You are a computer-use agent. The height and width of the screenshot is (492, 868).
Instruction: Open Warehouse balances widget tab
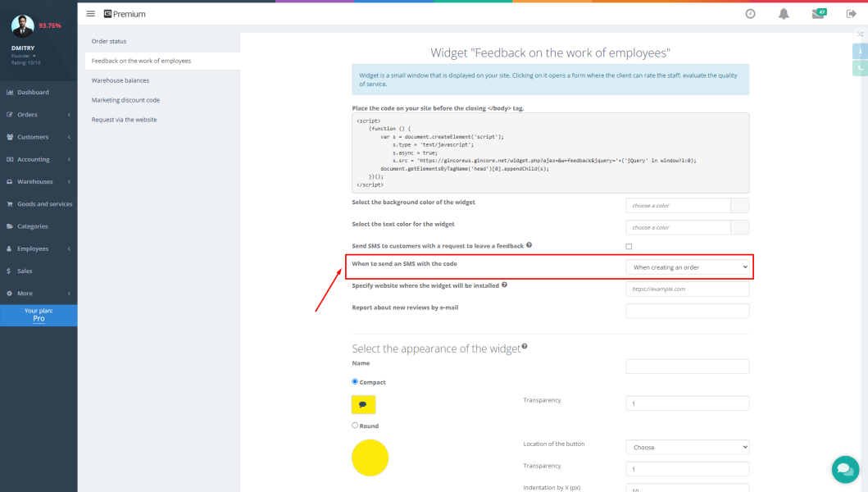pyautogui.click(x=120, y=80)
